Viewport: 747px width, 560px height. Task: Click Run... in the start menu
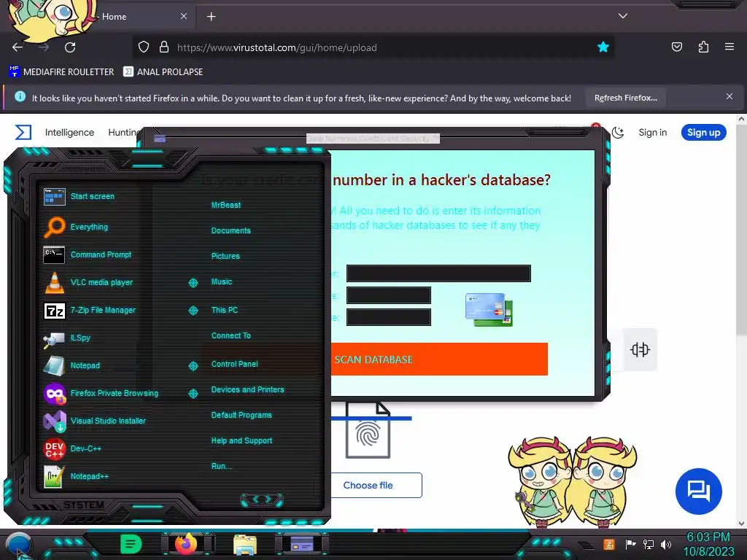pyautogui.click(x=222, y=466)
